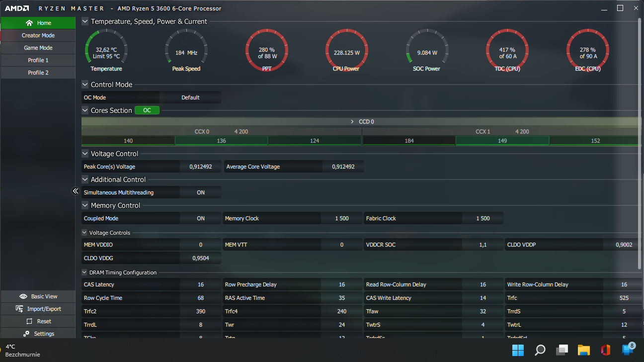Select core showing 124 MHz
Image resolution: width=644 pixels, height=362 pixels.
[x=315, y=141]
